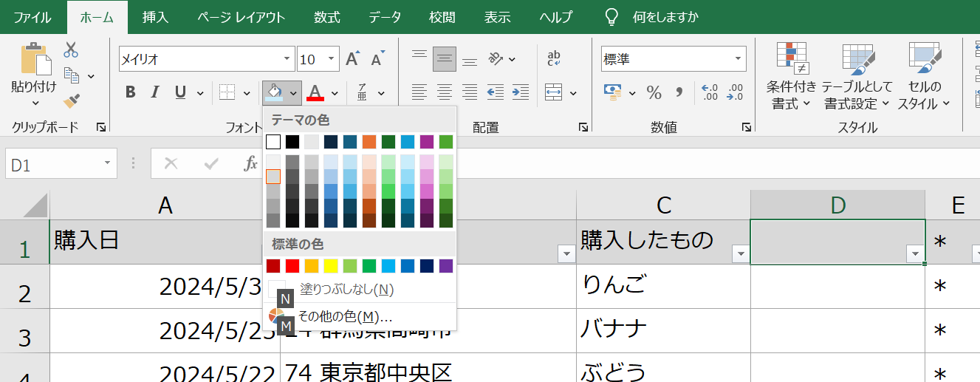Click the wrap text icon
The image size is (980, 382).
point(553,58)
